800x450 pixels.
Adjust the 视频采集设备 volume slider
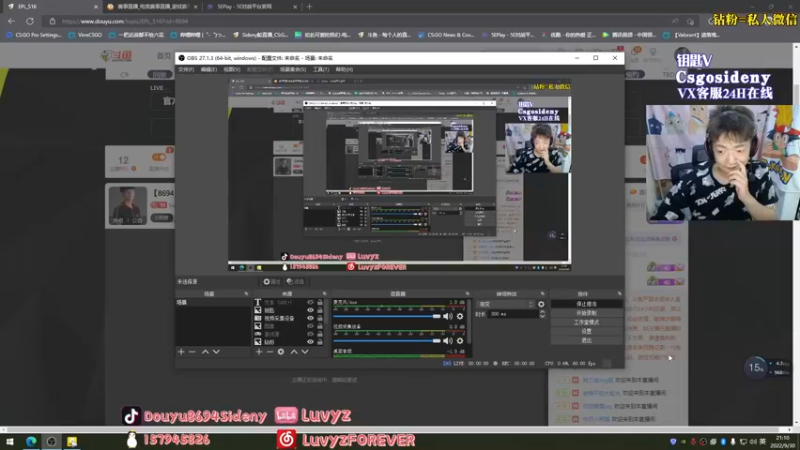[x=387, y=341]
